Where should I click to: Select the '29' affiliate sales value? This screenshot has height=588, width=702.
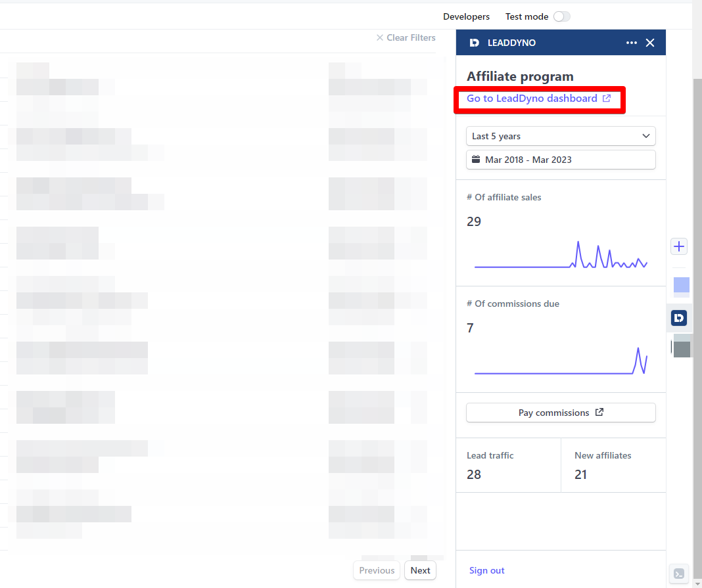(474, 221)
